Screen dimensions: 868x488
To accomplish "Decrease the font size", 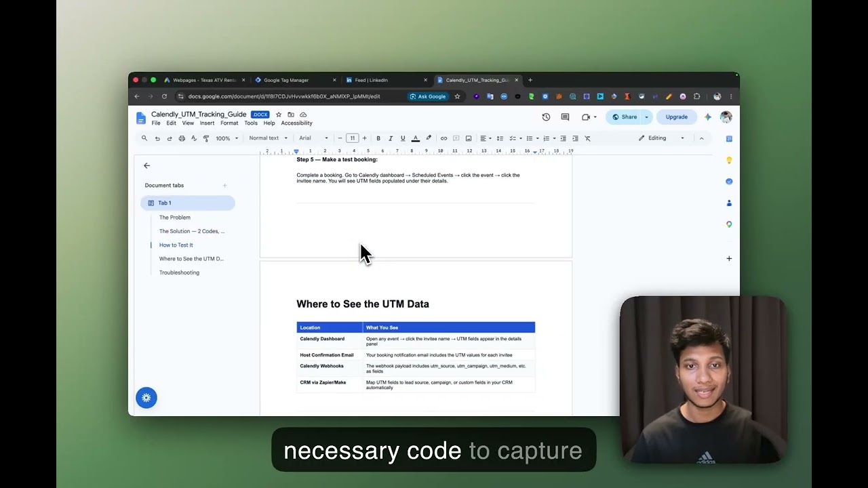I will click(340, 138).
